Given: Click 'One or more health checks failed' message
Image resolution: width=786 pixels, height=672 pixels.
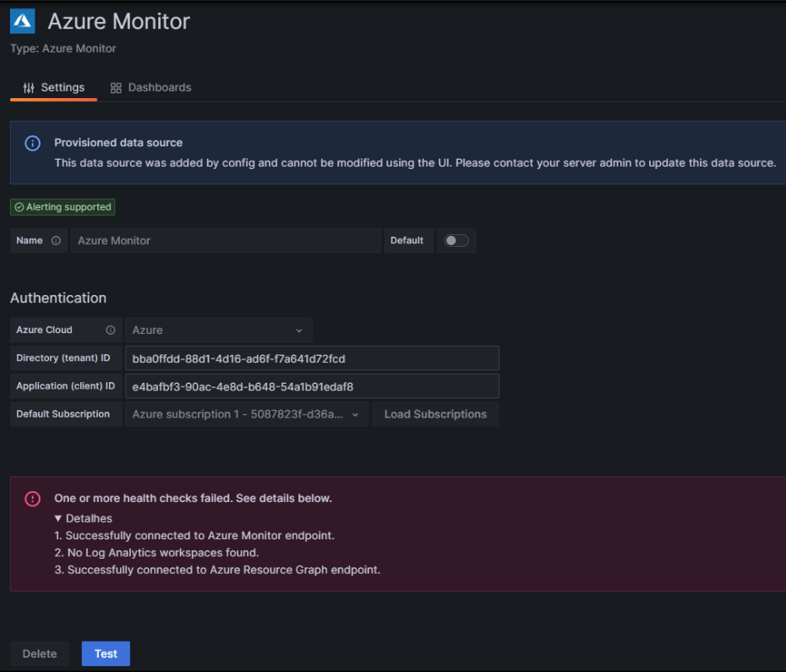Looking at the screenshot, I should pyautogui.click(x=193, y=498).
